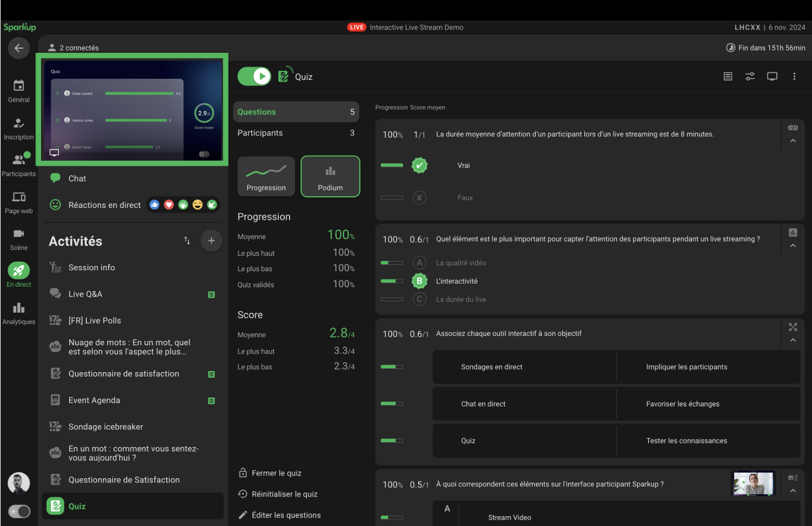Toggle the quiz play switch
812x526 pixels.
pos(254,76)
